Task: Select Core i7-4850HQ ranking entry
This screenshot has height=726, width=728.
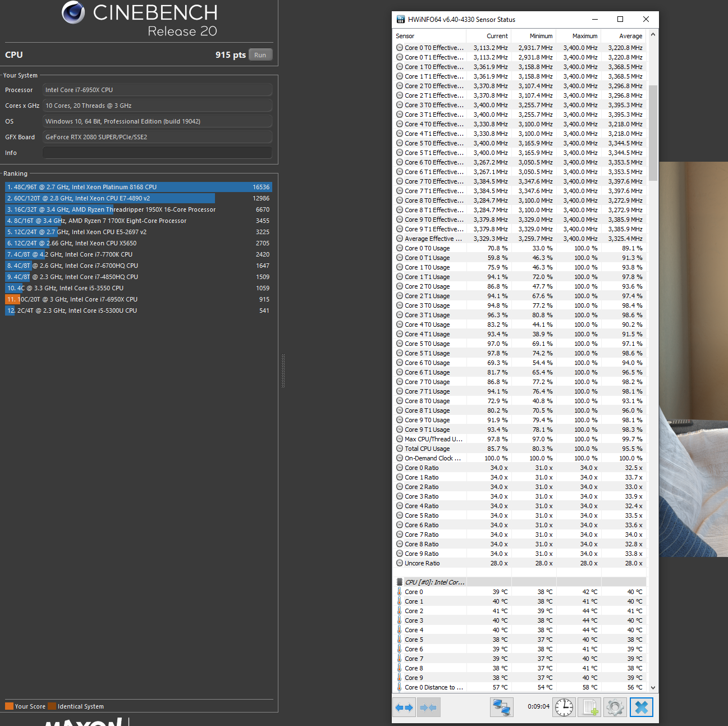Action: [x=139, y=277]
